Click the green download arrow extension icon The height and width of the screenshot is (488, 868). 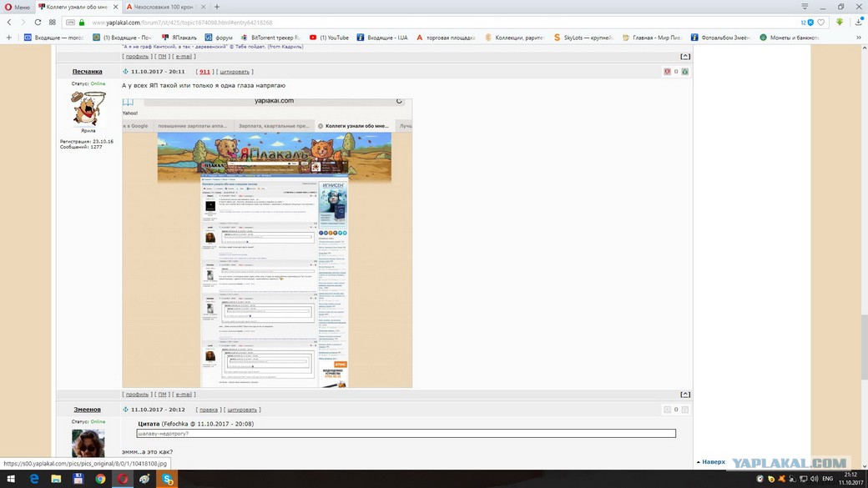840,23
